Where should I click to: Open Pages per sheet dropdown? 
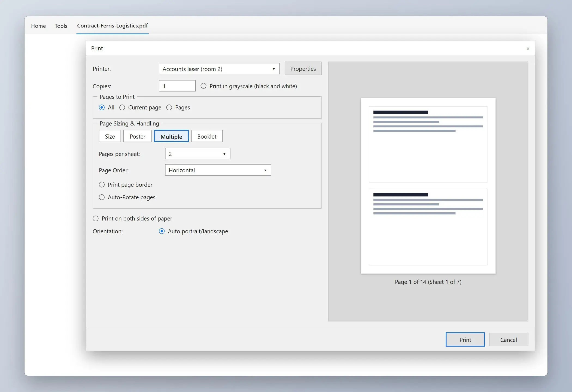click(x=197, y=154)
